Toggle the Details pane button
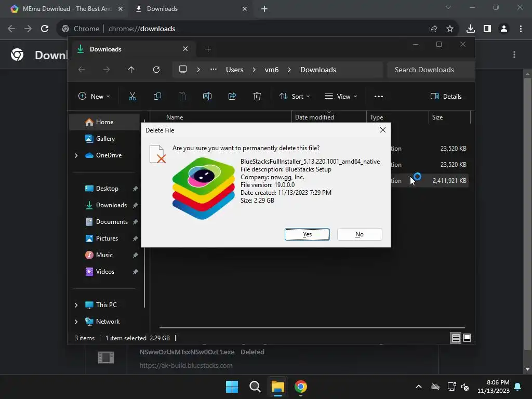The width and height of the screenshot is (532, 399). (446, 96)
